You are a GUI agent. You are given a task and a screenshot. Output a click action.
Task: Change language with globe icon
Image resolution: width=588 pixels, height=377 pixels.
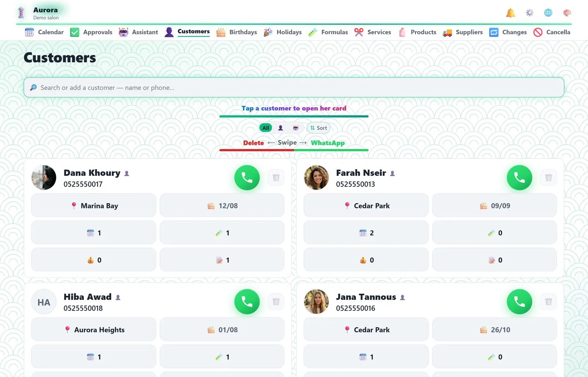click(548, 13)
